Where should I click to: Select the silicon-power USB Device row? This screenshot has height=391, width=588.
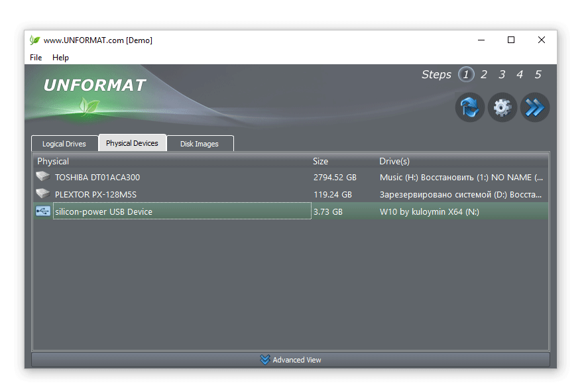[x=166, y=211]
